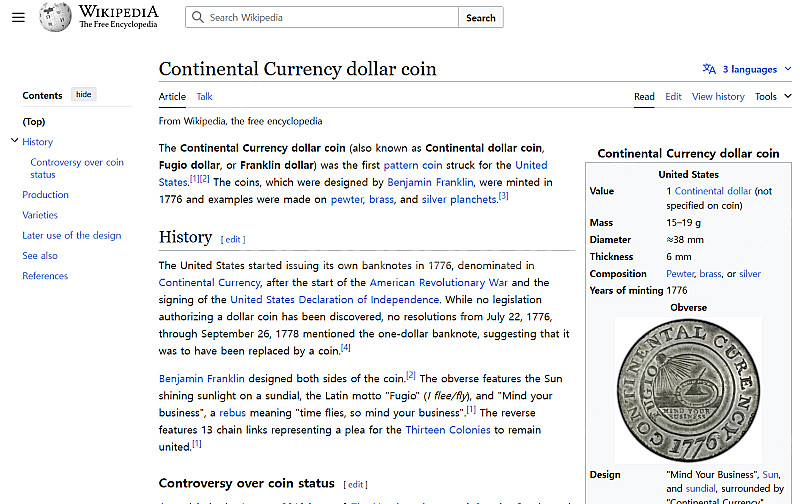Go to See also in contents
Image resolution: width=800 pixels, height=504 pixels.
40,256
